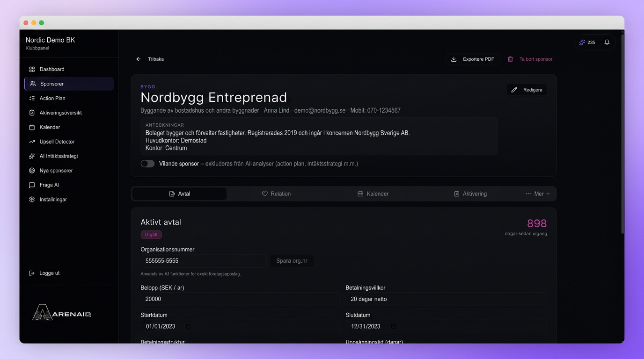Open notifications bell icon
The image size is (644, 359).
tap(607, 42)
